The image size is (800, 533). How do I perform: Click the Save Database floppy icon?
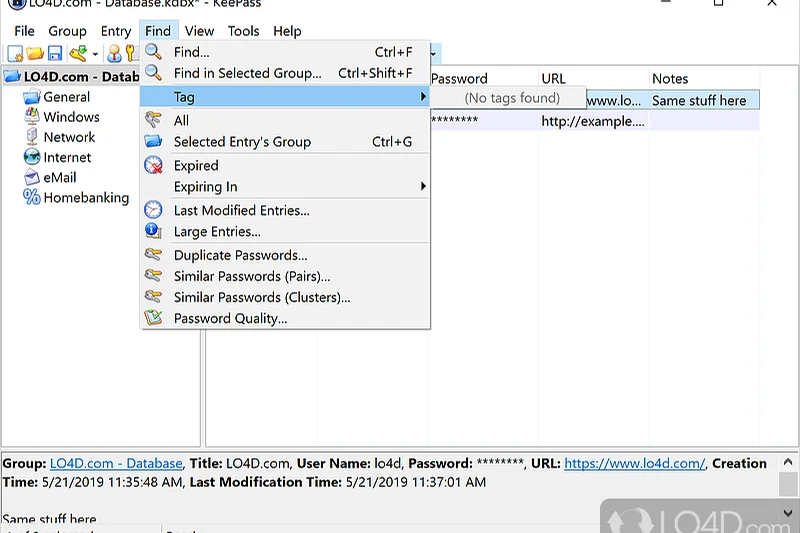tap(55, 53)
